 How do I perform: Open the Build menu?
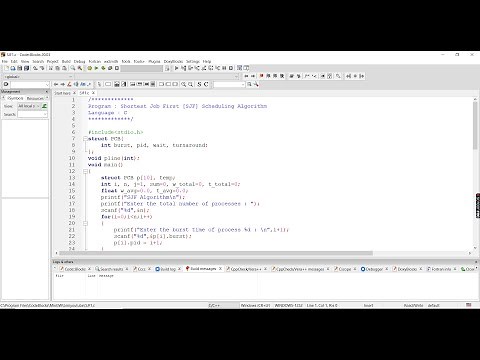(x=66, y=61)
